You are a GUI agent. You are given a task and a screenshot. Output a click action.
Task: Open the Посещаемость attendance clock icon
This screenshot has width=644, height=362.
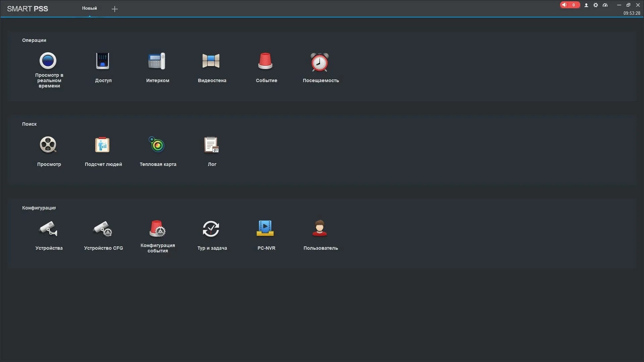point(320,62)
